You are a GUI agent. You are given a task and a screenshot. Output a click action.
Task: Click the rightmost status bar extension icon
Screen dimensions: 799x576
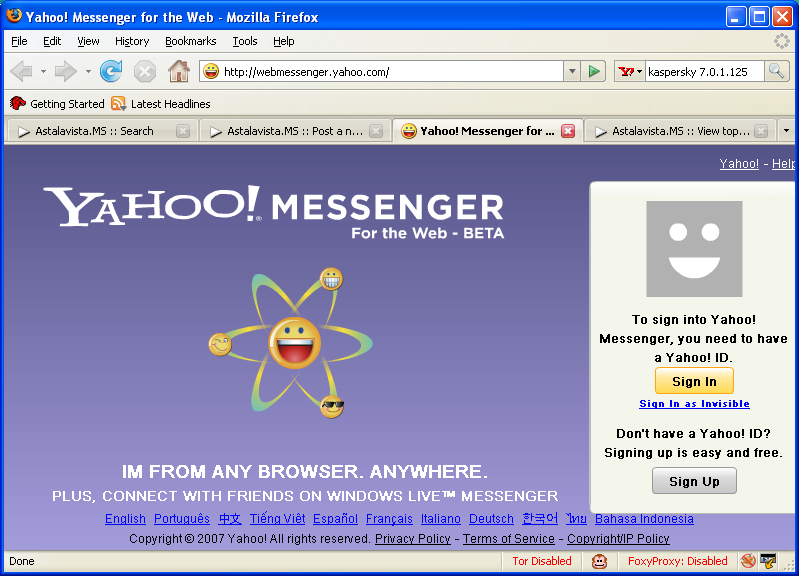point(767,561)
